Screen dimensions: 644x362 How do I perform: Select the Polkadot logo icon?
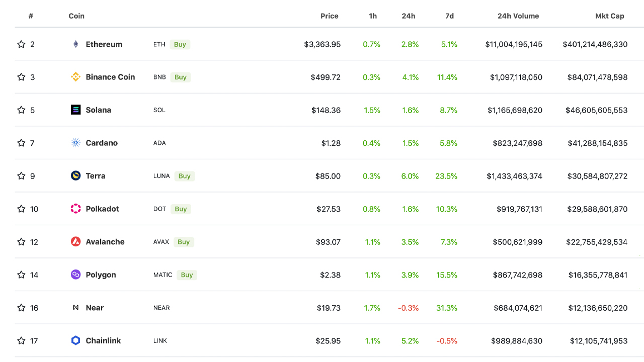76,209
